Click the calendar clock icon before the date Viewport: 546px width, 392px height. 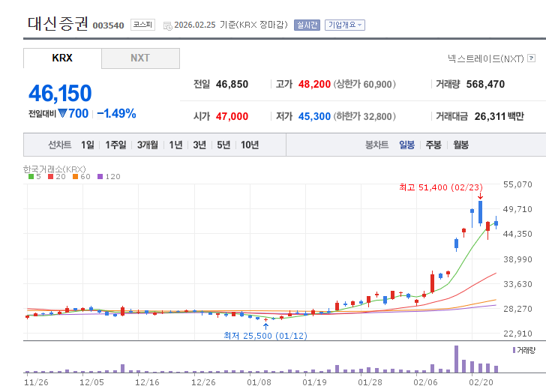[168, 25]
